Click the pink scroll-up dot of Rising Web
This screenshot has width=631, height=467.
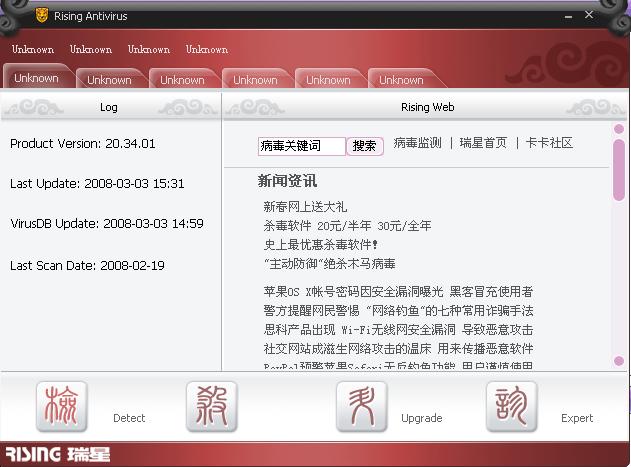click(619, 129)
